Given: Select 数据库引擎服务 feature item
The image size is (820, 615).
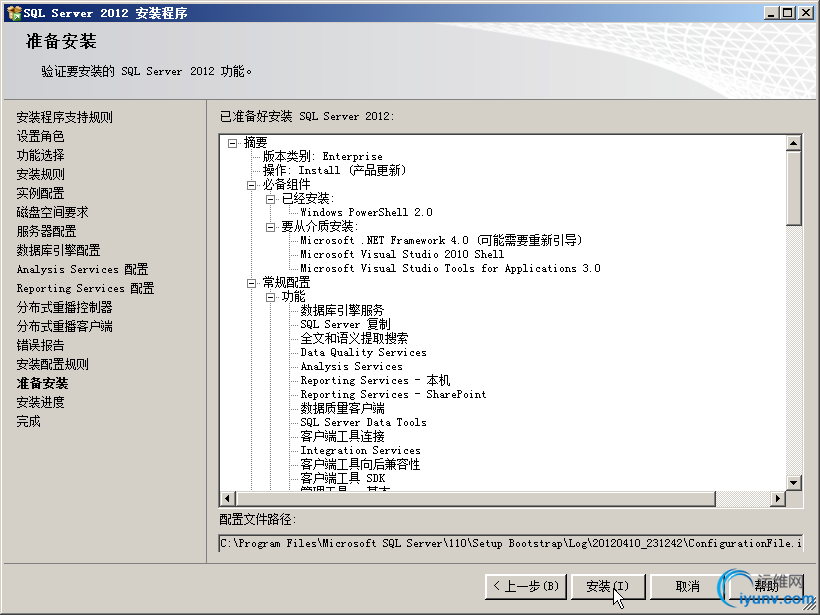Looking at the screenshot, I should [342, 311].
